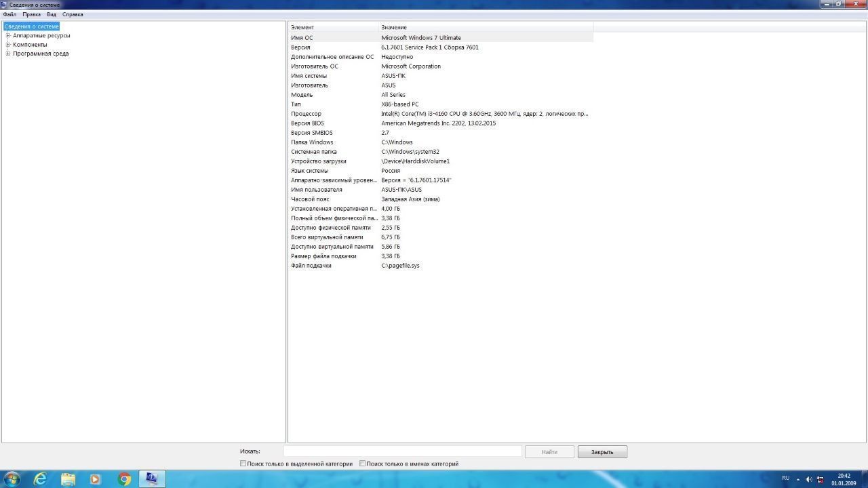This screenshot has height=488, width=868.
Task: Select the 'Версия BIOS' row
Action: tap(441, 123)
